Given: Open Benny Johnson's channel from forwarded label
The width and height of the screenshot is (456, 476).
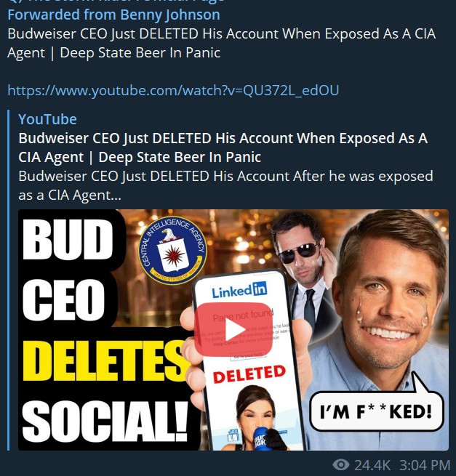Looking at the screenshot, I should point(113,15).
